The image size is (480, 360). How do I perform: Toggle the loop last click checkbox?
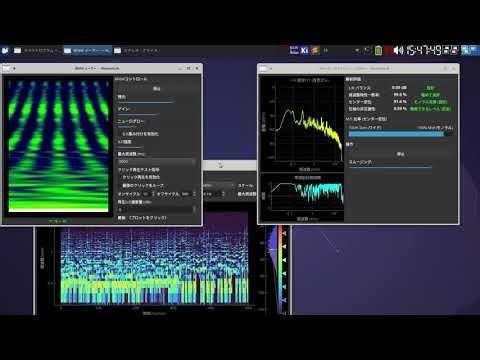click(141, 185)
